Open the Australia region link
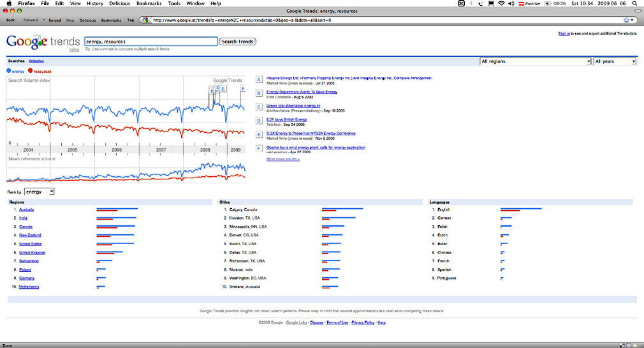The width and height of the screenshot is (644, 348). coord(27,209)
